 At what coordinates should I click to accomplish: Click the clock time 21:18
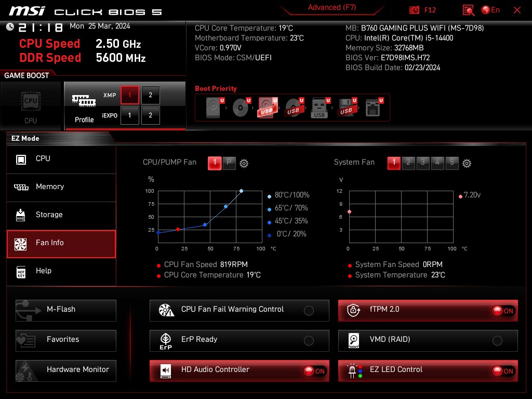[x=40, y=27]
